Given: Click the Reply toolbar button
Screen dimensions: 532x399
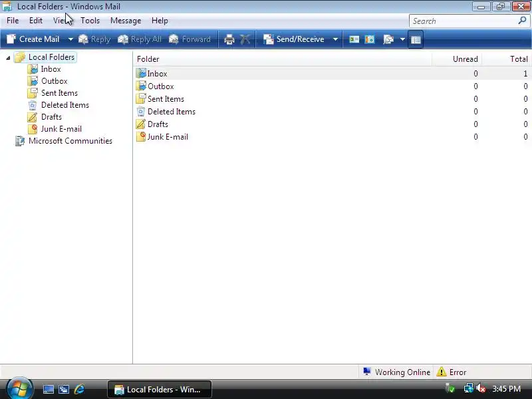Looking at the screenshot, I should click(x=94, y=39).
